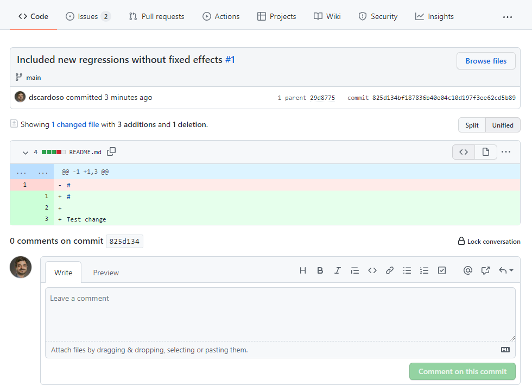Viewport: 532px width, 392px height.
Task: Switch diff view to Unified
Action: (503, 125)
